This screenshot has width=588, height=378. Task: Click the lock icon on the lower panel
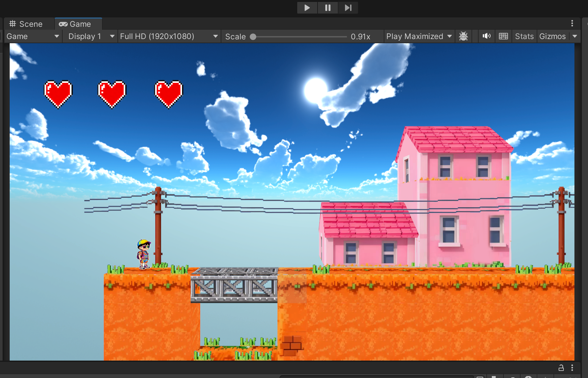coord(561,368)
